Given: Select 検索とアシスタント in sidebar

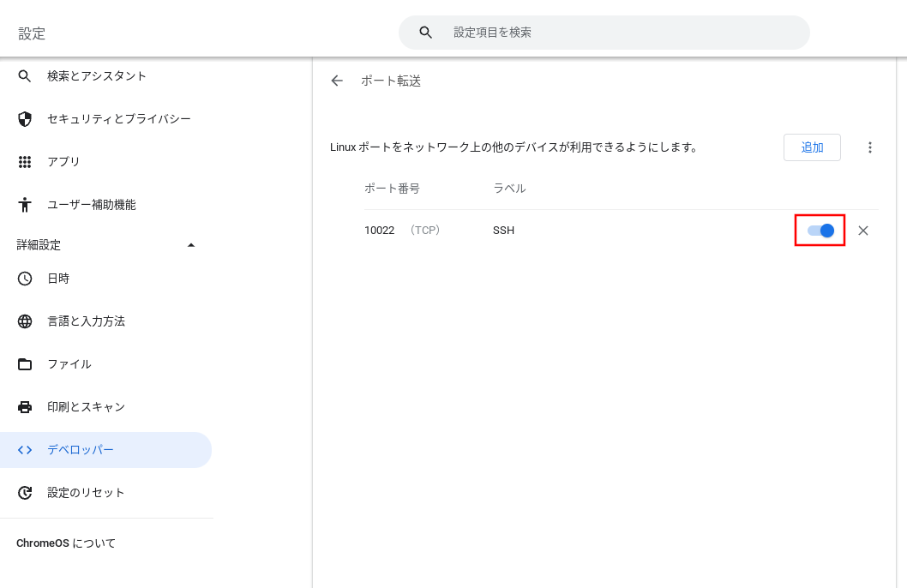Looking at the screenshot, I should coord(97,76).
